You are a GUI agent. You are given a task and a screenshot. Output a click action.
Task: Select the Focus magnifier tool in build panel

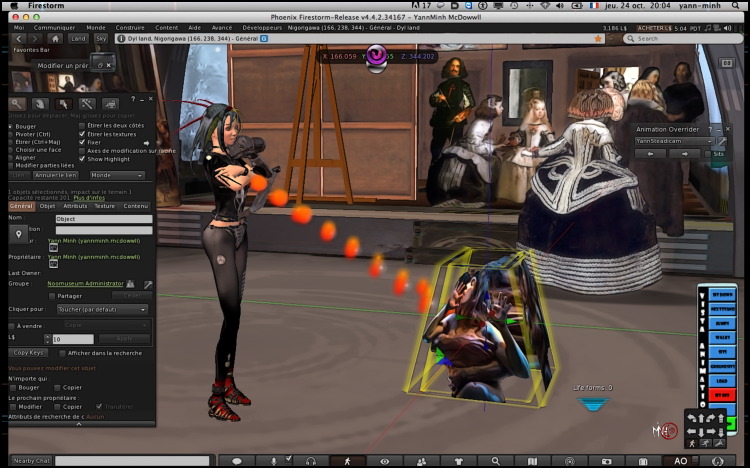(x=17, y=103)
